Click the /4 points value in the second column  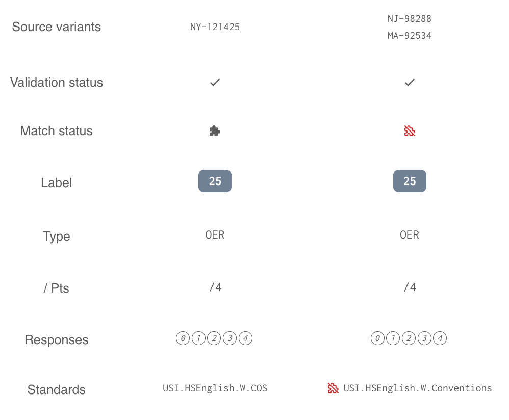click(410, 287)
